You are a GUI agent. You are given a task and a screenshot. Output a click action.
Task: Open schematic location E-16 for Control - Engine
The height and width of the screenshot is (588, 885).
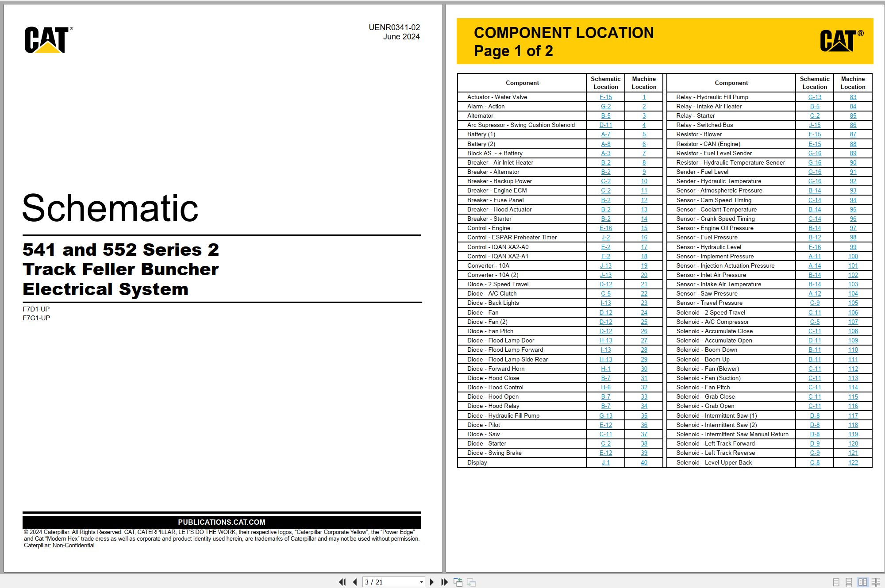pos(606,228)
